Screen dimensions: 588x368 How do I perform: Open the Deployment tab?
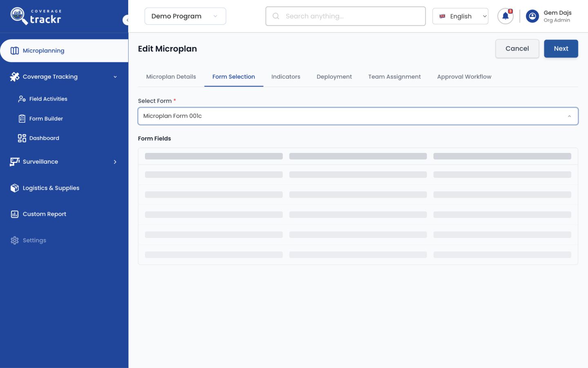[334, 77]
